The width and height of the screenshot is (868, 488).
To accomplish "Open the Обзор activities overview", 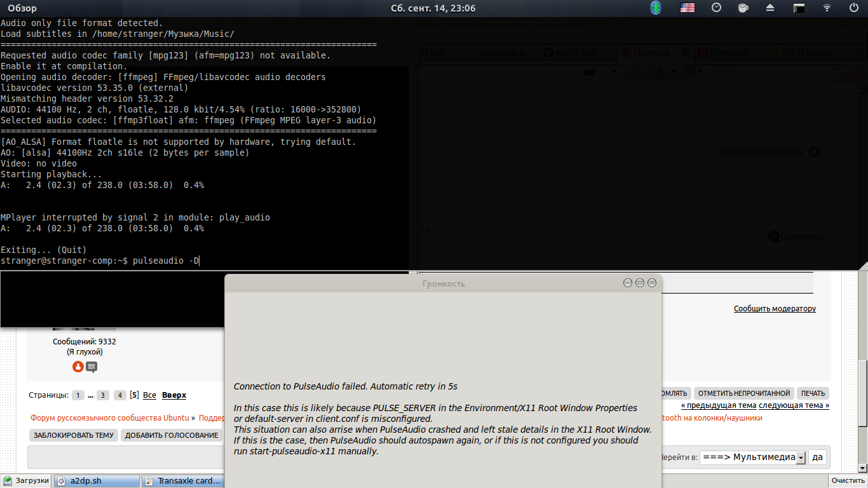I will 22,8.
